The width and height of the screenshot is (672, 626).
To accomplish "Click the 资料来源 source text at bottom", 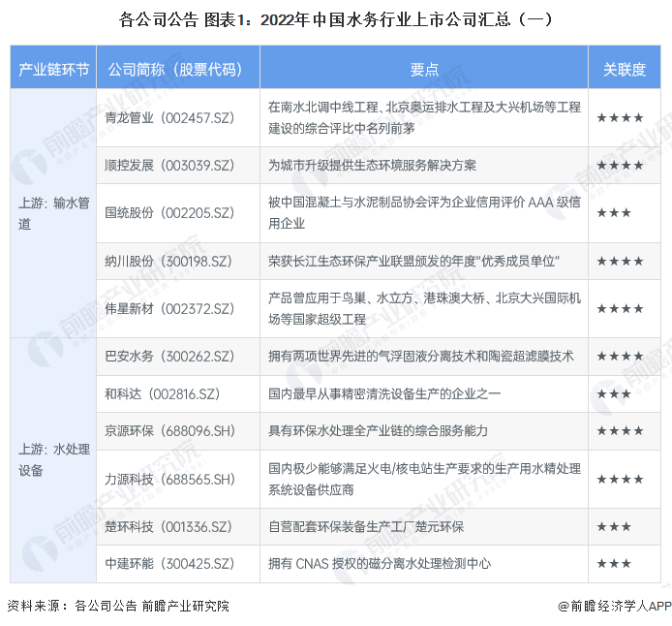I will point(118,606).
